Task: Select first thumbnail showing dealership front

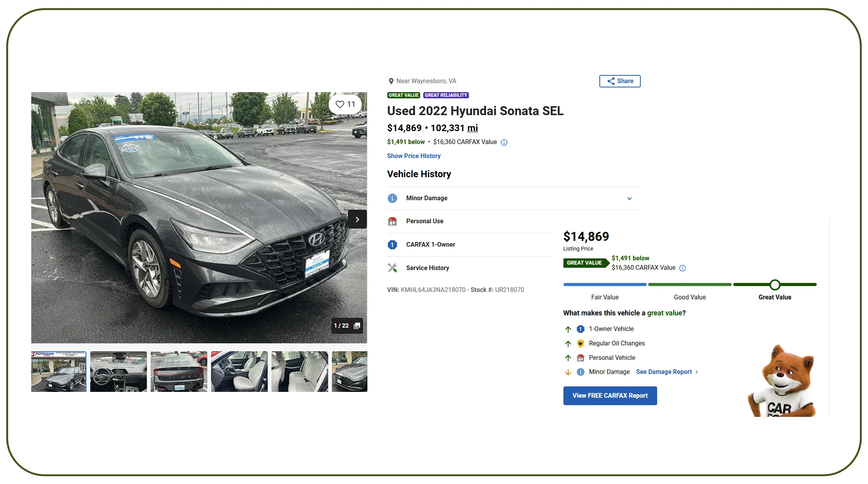Action: (59, 372)
